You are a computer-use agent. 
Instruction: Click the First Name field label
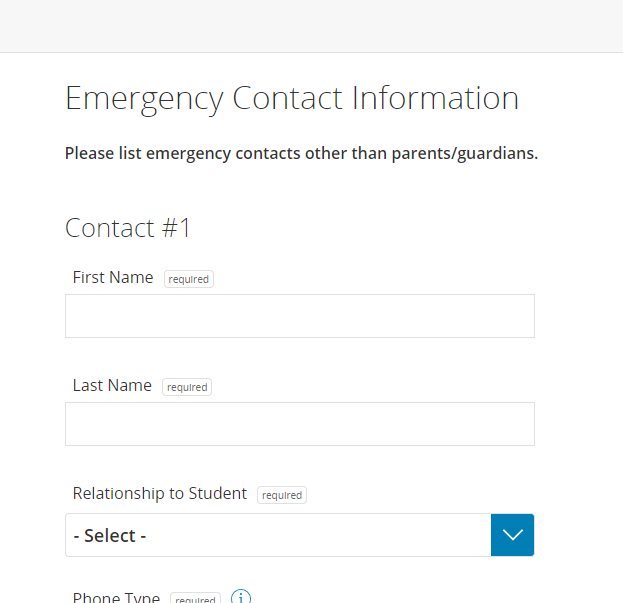113,277
